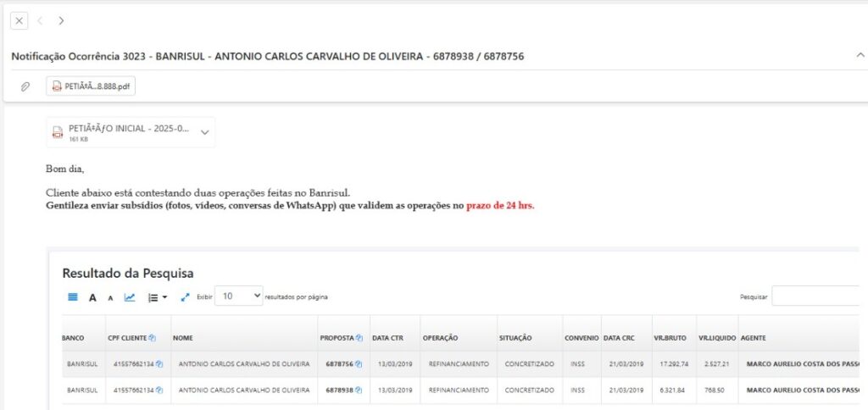
Task: Open the chart icon in results toolbar
Action: click(130, 297)
